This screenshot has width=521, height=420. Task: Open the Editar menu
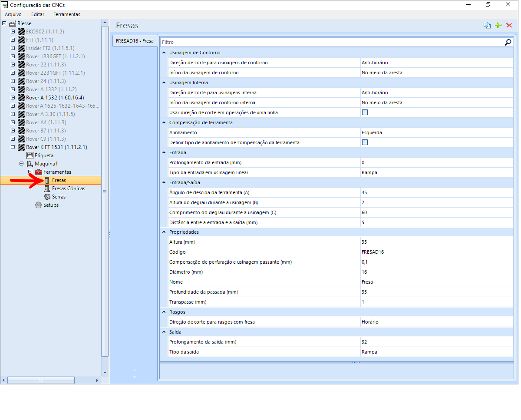tap(38, 14)
